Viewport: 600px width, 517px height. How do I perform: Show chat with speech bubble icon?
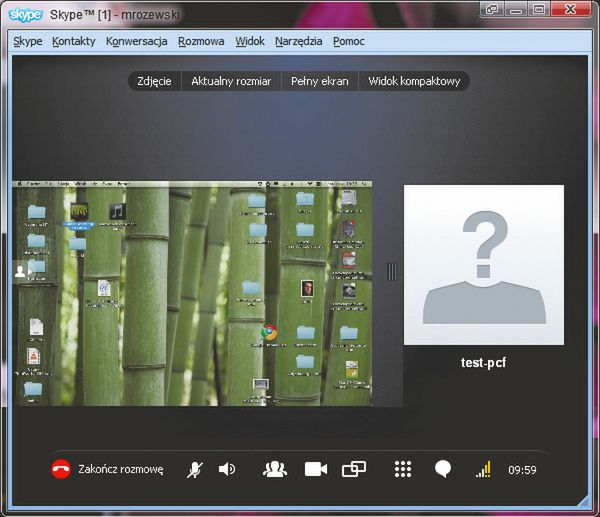point(443,469)
